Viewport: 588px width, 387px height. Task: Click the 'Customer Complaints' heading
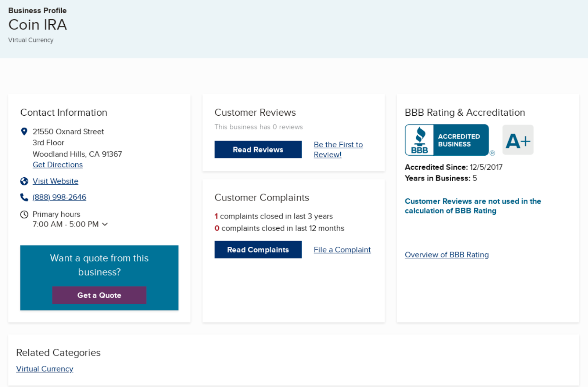tap(262, 198)
